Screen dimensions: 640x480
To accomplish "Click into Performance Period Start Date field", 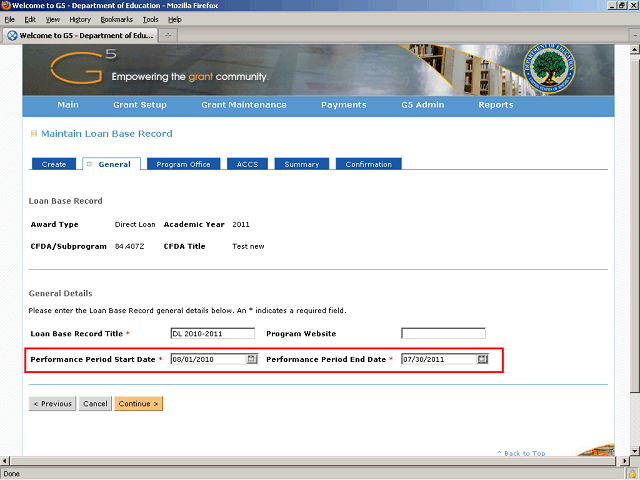I will [208, 359].
